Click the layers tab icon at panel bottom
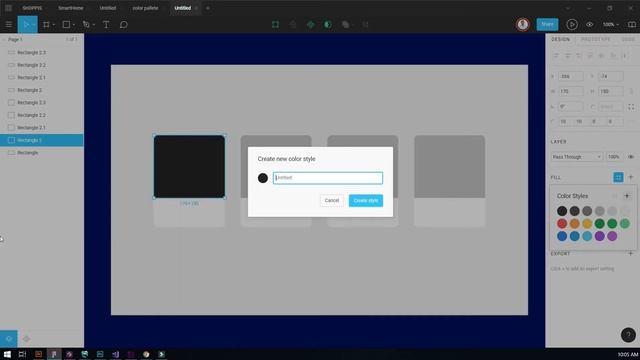 click(9, 339)
